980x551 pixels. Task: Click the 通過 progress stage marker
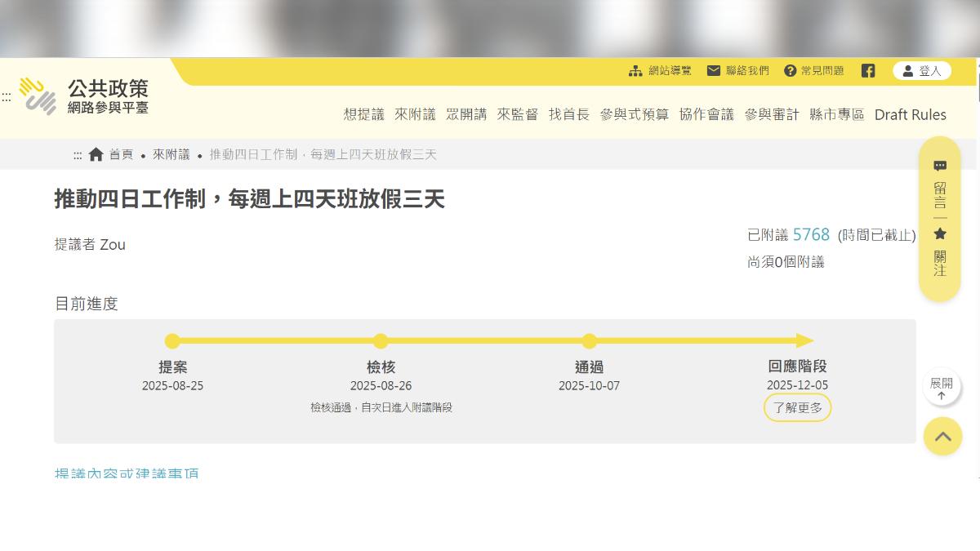coord(589,341)
